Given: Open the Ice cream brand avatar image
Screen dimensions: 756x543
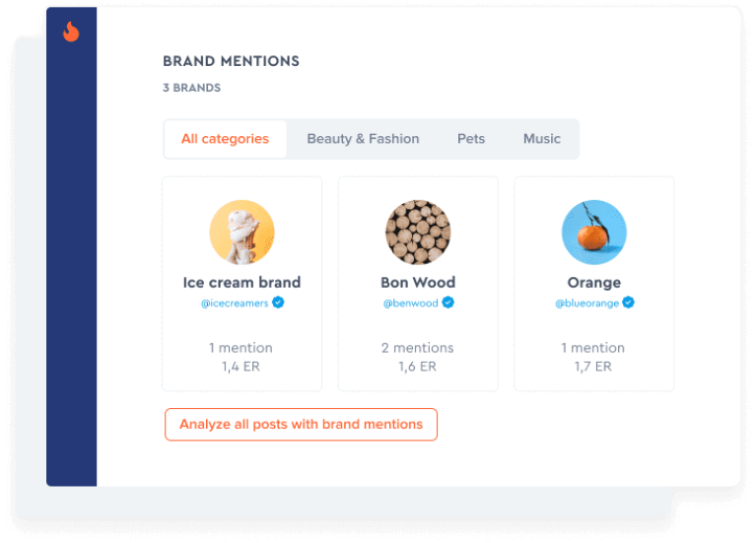Looking at the screenshot, I should click(242, 233).
